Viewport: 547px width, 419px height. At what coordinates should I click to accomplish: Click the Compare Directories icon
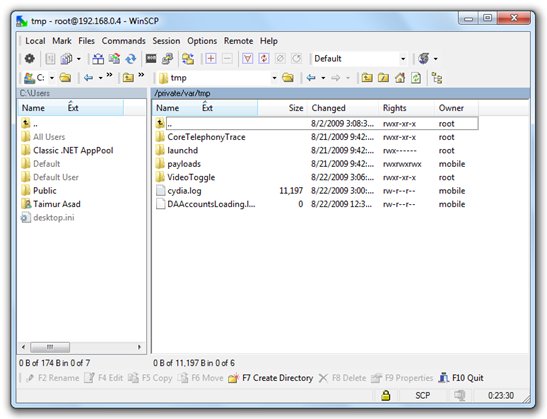click(98, 59)
